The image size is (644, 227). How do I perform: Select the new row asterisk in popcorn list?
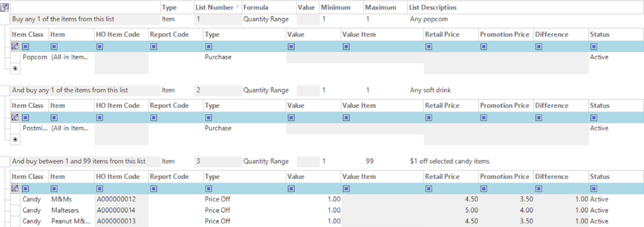tap(15, 68)
